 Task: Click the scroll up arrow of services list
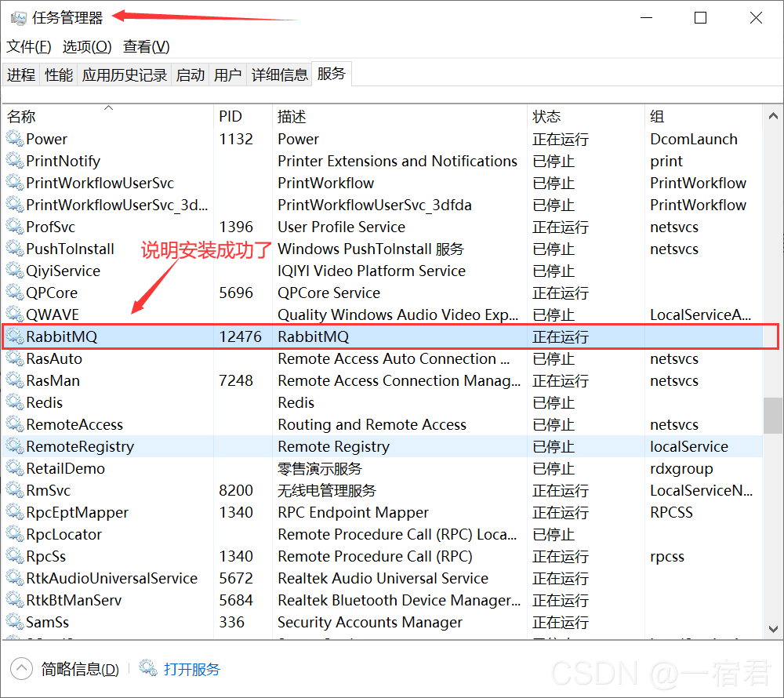[773, 116]
